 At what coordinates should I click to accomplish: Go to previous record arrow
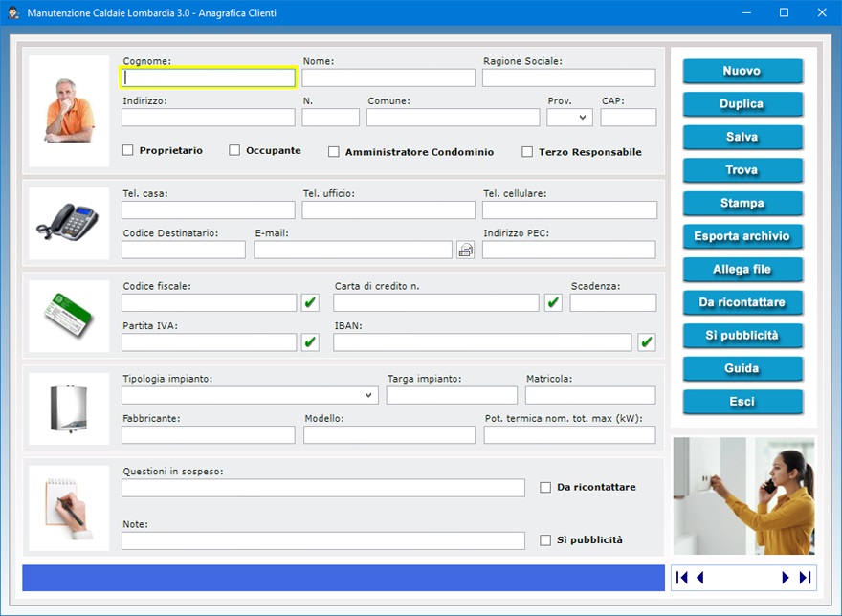click(699, 578)
